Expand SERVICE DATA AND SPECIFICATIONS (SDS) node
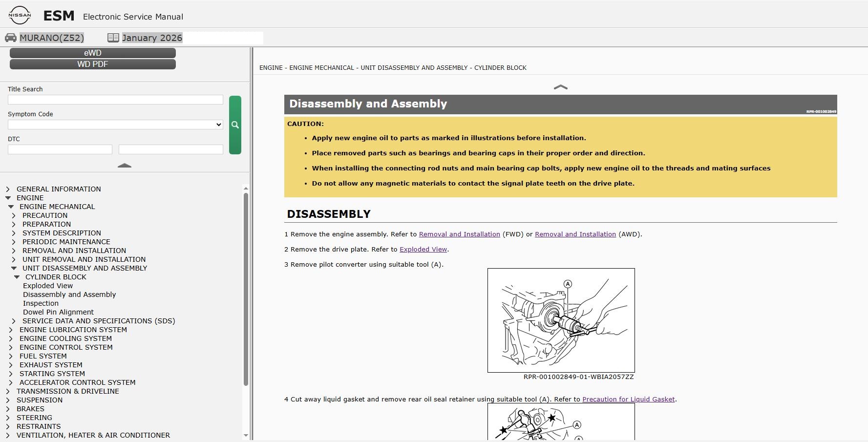 pyautogui.click(x=14, y=321)
